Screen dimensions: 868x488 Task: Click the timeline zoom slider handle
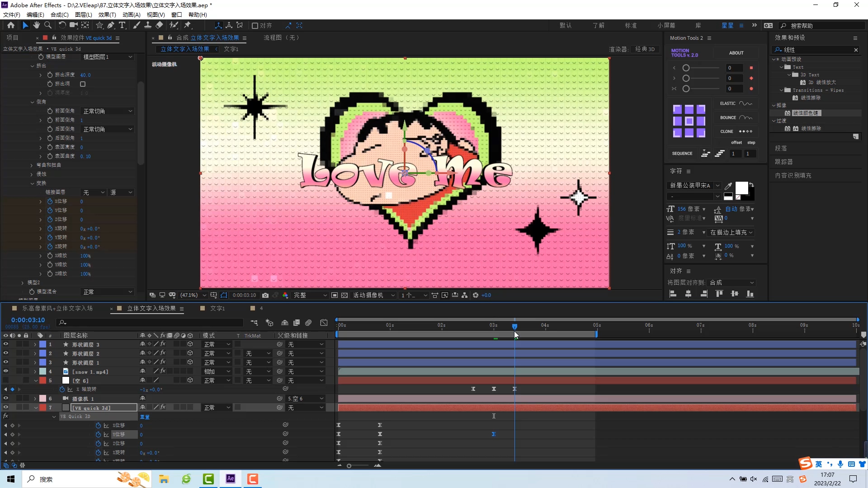click(349, 466)
